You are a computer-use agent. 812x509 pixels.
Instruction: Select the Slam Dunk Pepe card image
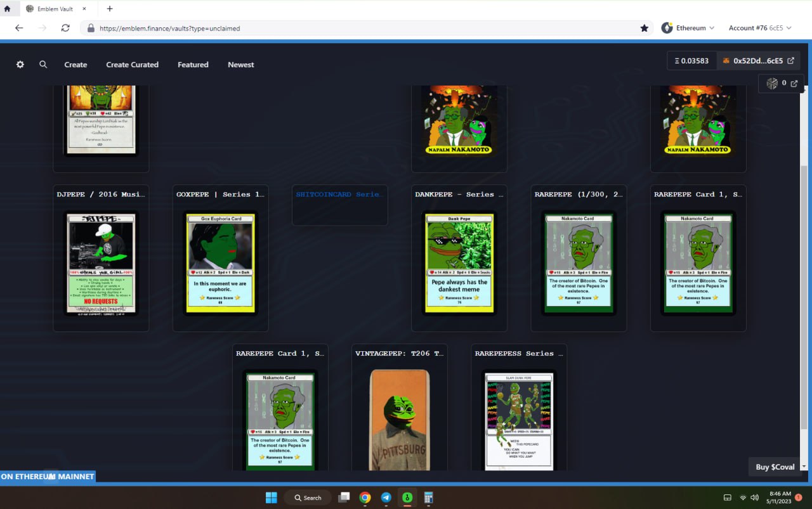click(519, 420)
